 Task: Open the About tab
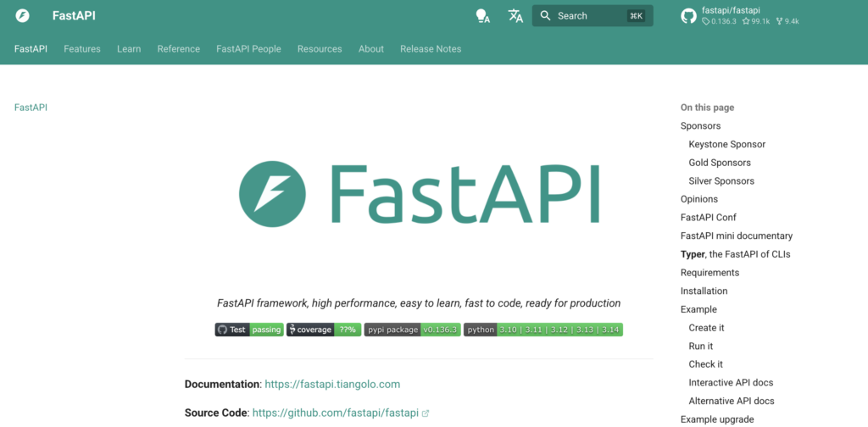371,48
